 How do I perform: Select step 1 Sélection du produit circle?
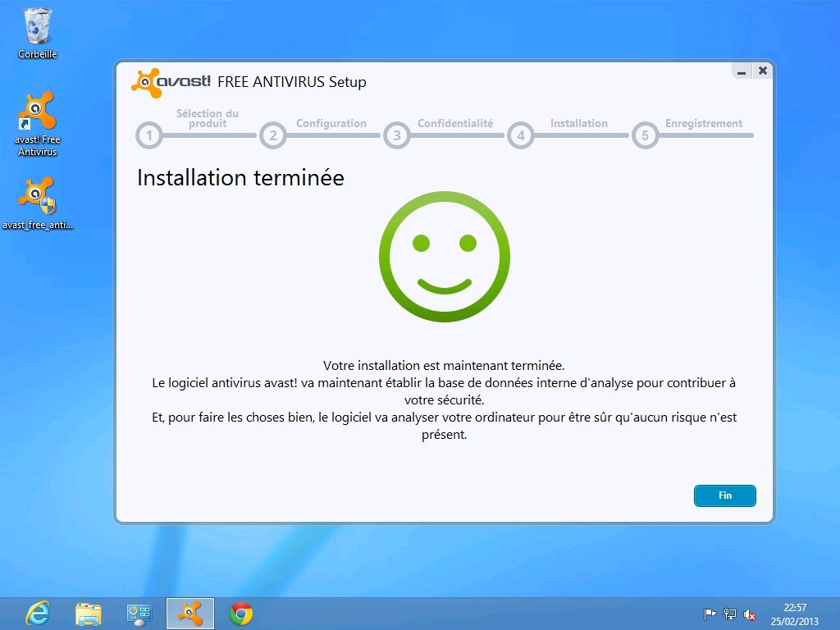point(148,135)
